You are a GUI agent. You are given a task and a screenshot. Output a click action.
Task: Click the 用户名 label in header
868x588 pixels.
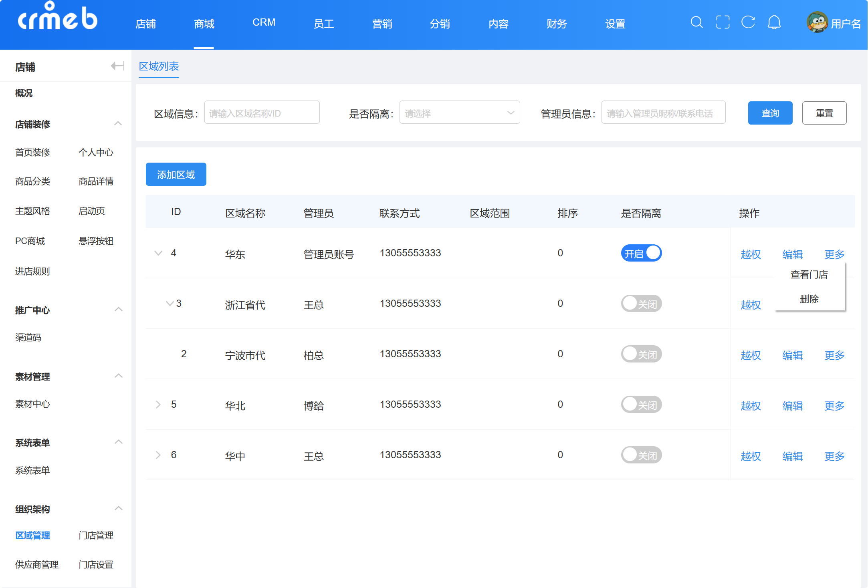point(846,24)
